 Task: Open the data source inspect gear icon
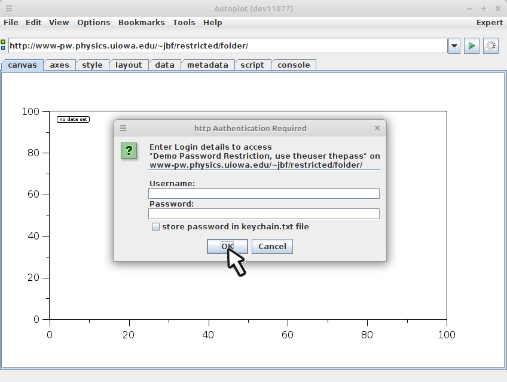491,46
